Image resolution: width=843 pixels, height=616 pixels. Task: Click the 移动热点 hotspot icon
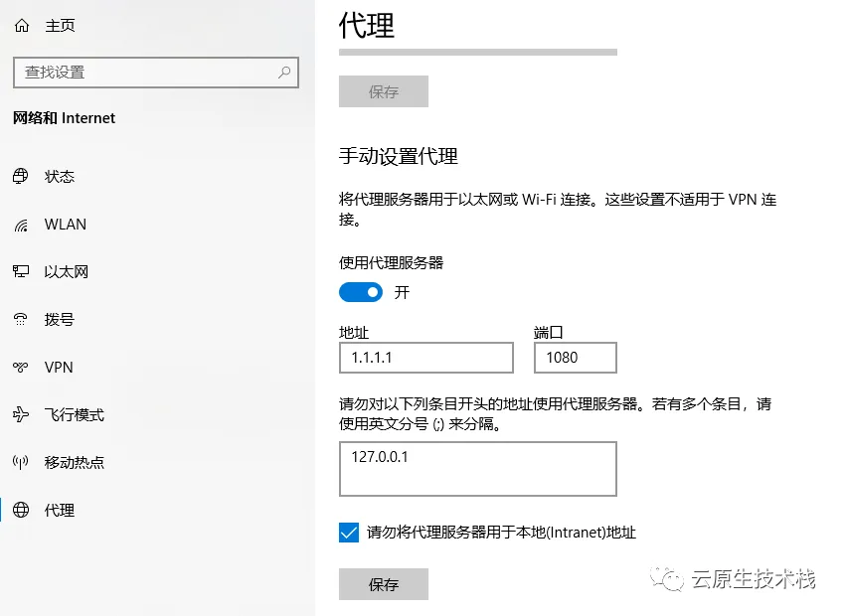tap(21, 462)
